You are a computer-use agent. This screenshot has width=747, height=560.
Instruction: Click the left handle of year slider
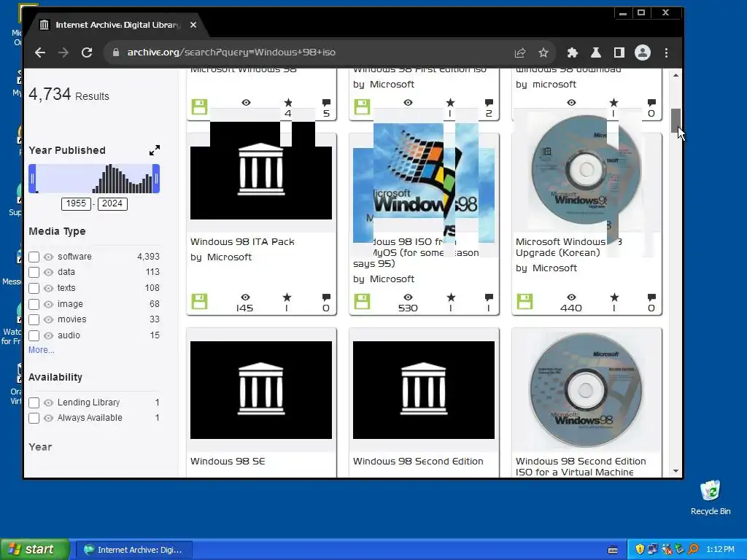32,179
